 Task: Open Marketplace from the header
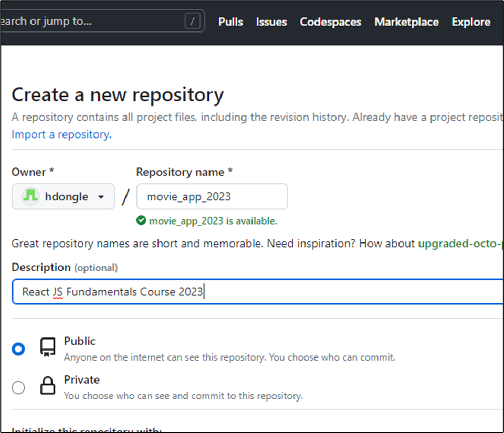(x=406, y=22)
